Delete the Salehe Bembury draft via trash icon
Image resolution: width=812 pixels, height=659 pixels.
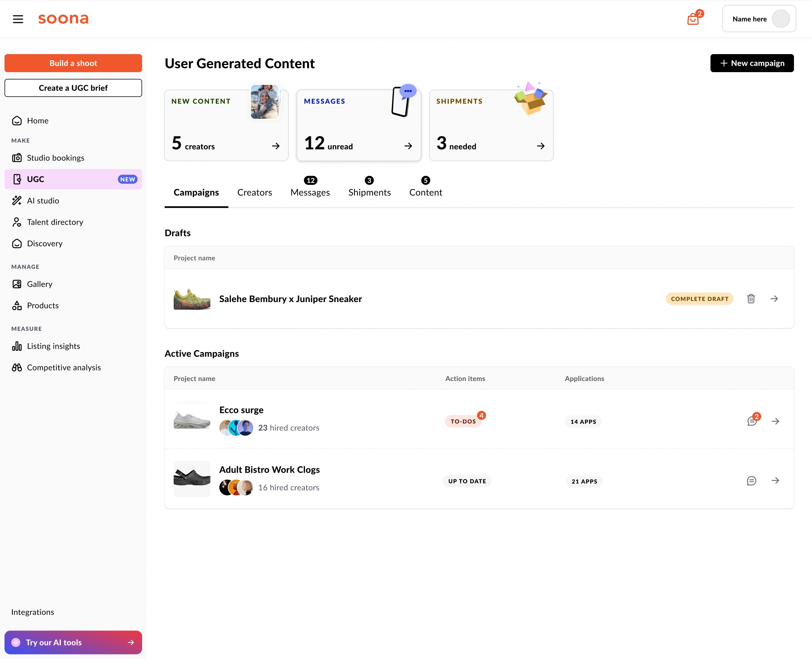click(x=751, y=299)
